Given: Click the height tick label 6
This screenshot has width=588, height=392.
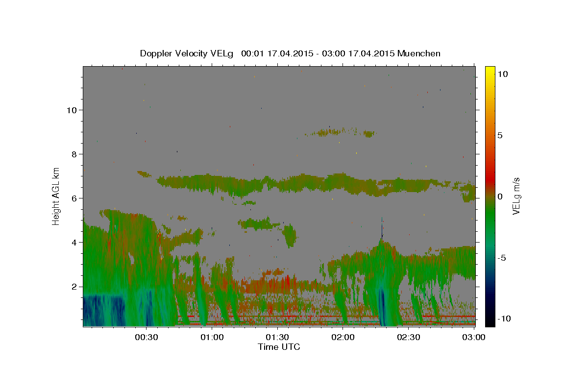Looking at the screenshot, I should [74, 198].
